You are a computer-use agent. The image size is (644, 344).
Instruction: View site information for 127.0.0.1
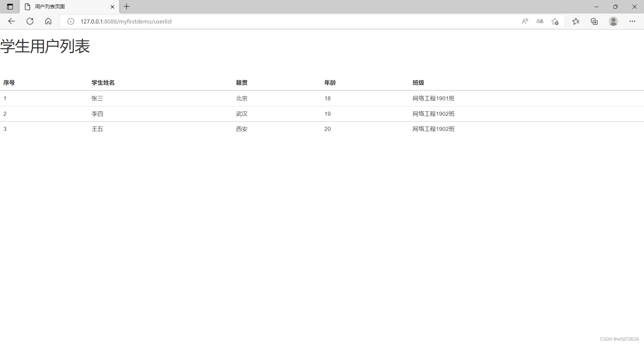(x=71, y=21)
